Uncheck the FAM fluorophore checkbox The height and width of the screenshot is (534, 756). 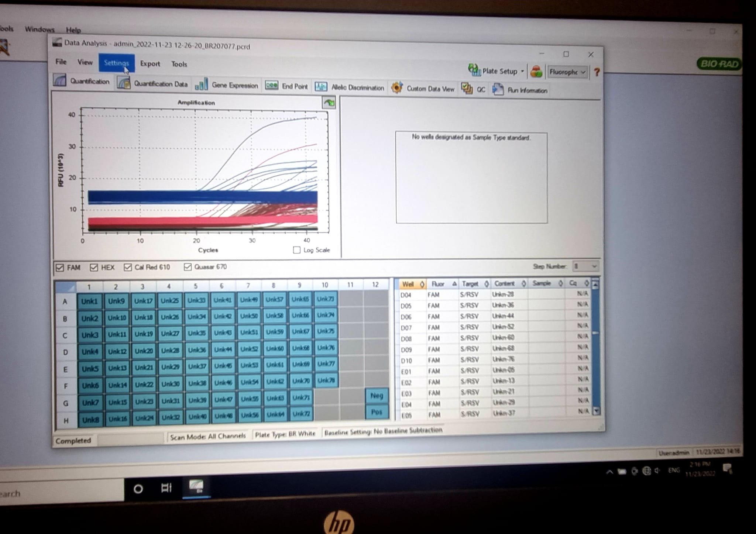[x=60, y=268]
